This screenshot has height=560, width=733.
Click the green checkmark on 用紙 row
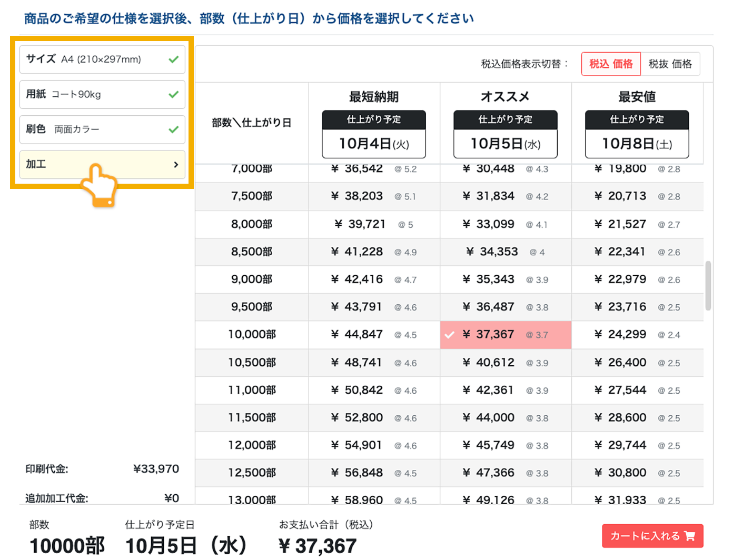pos(174,94)
